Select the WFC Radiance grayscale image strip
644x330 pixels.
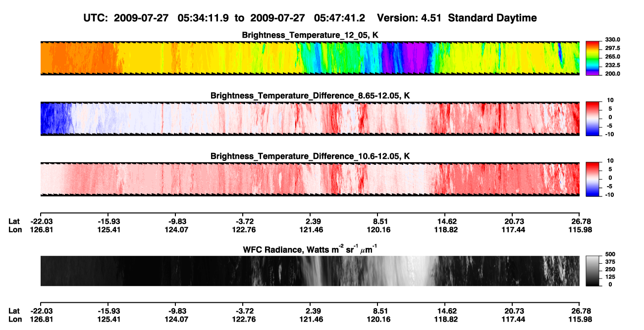click(310, 271)
